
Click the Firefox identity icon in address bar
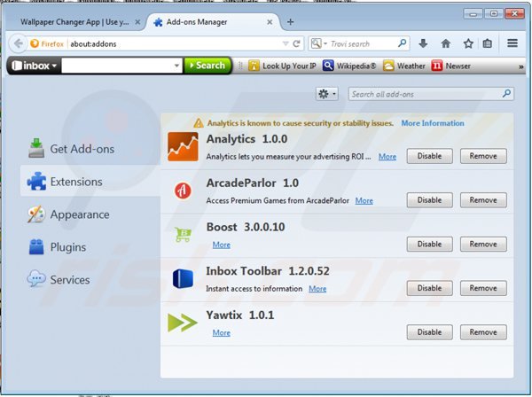point(35,43)
